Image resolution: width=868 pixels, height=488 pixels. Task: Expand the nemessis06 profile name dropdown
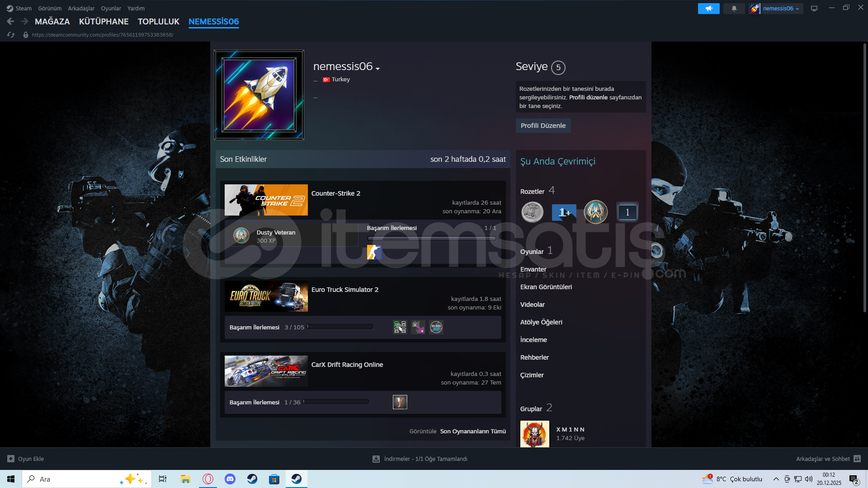(x=377, y=69)
